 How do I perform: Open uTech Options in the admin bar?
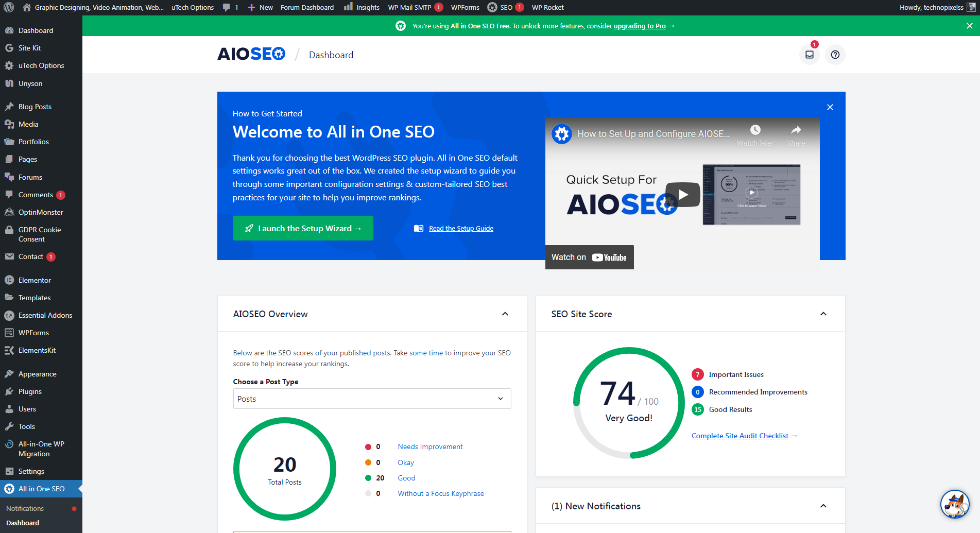(193, 7)
